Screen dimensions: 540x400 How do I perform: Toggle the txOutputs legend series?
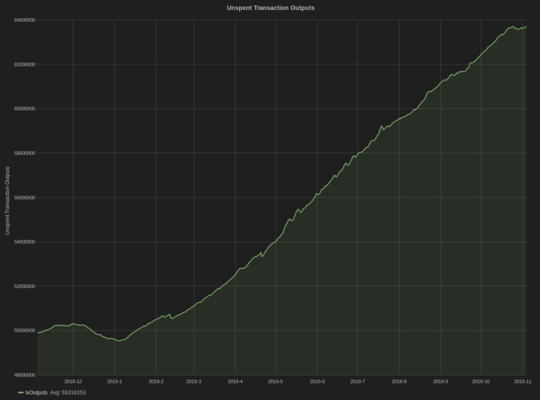click(x=37, y=392)
